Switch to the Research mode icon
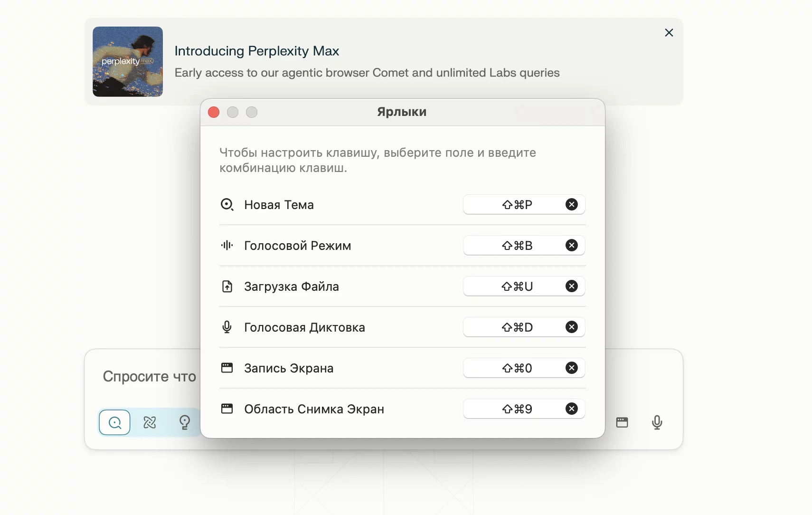 [x=150, y=422]
